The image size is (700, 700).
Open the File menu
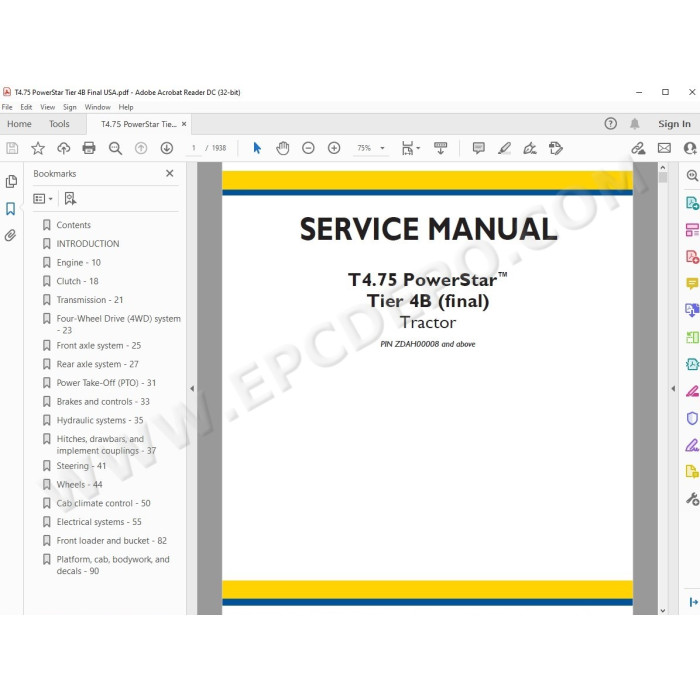[x=7, y=107]
